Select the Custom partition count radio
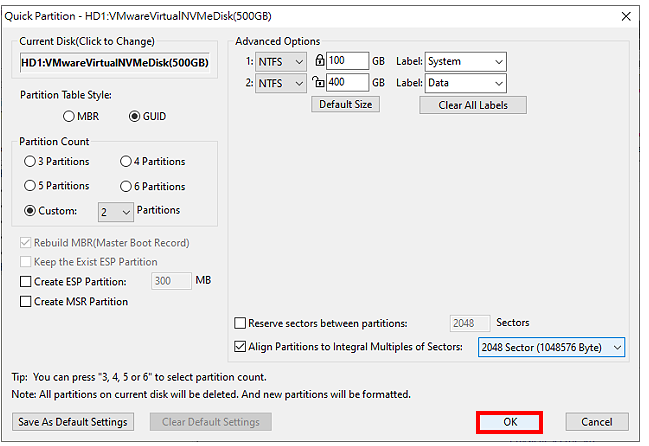The height and width of the screenshot is (446, 649). pyautogui.click(x=30, y=211)
